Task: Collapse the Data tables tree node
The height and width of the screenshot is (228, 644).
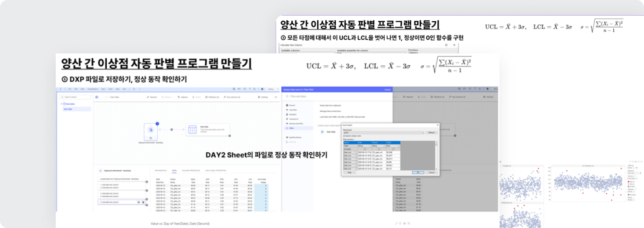Action: [x=61, y=104]
